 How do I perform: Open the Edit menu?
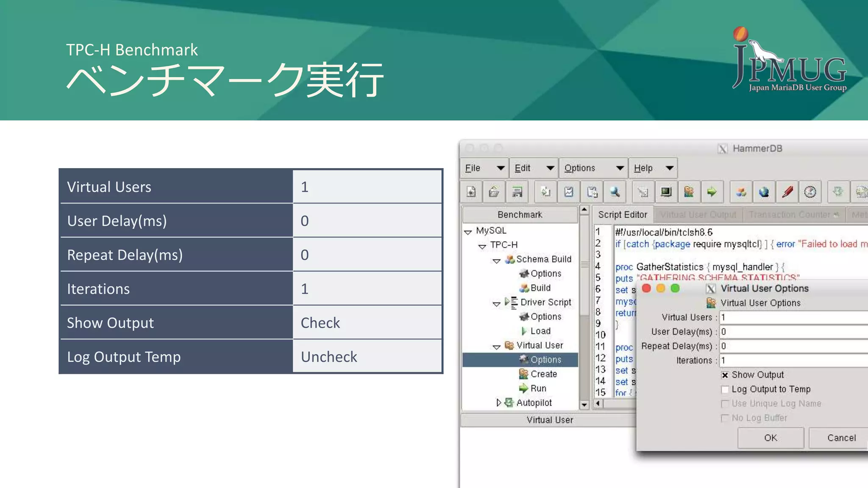[x=534, y=168]
